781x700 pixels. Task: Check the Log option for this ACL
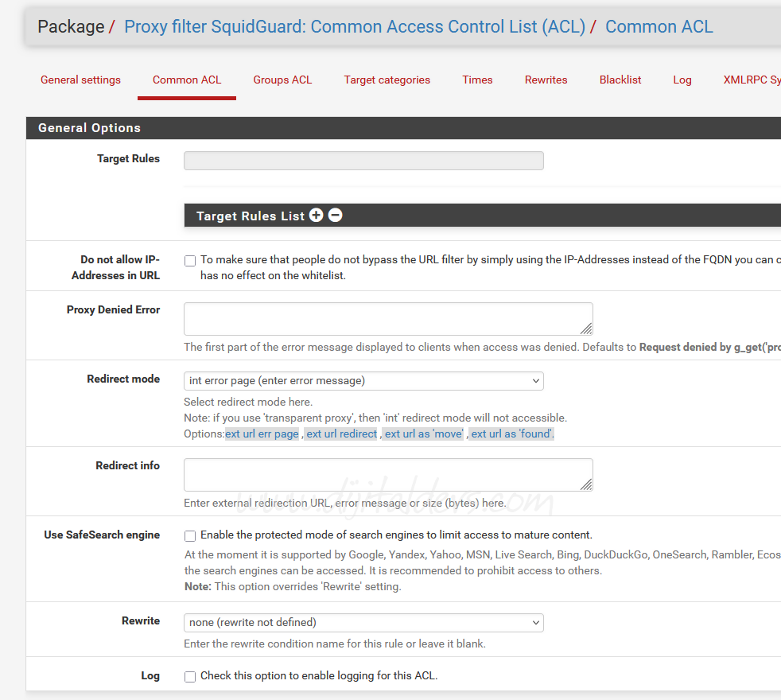point(190,677)
